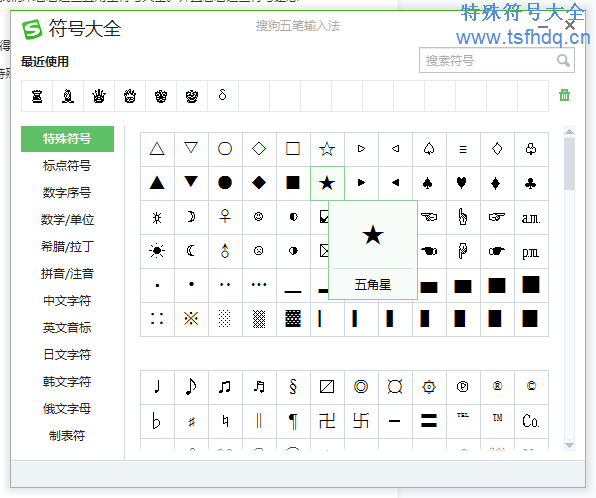This screenshot has height=498, width=596.
Task: Open the 希腊/拉丁 category
Action: point(67,247)
